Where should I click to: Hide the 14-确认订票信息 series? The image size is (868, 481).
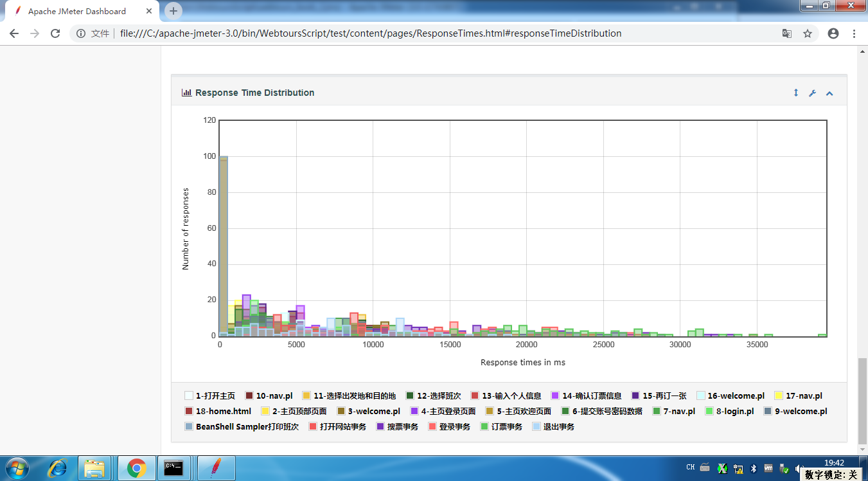click(586, 396)
